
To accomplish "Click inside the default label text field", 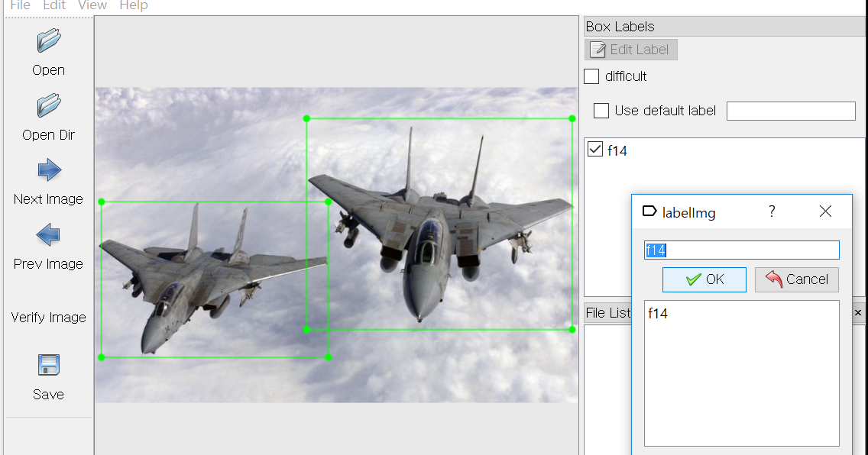I will pyautogui.click(x=791, y=111).
